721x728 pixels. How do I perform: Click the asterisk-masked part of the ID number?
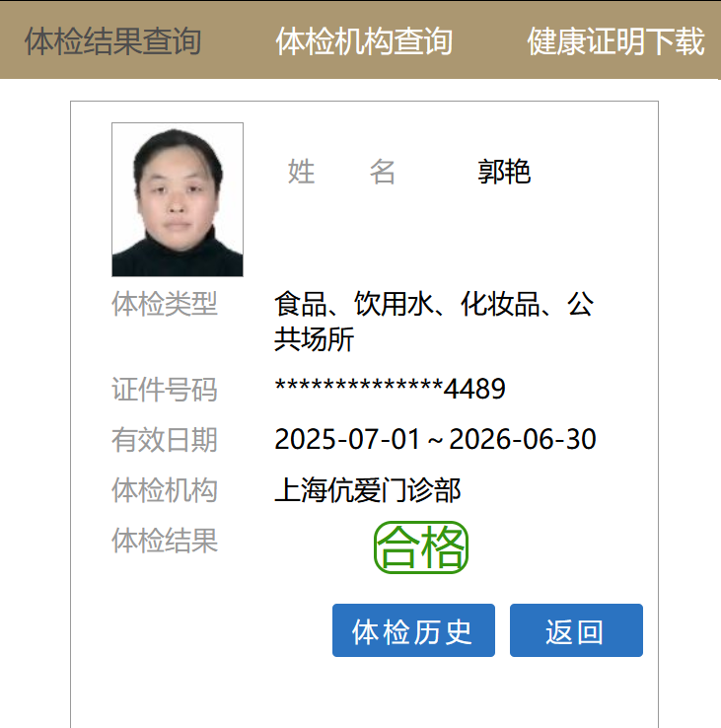coord(359,387)
